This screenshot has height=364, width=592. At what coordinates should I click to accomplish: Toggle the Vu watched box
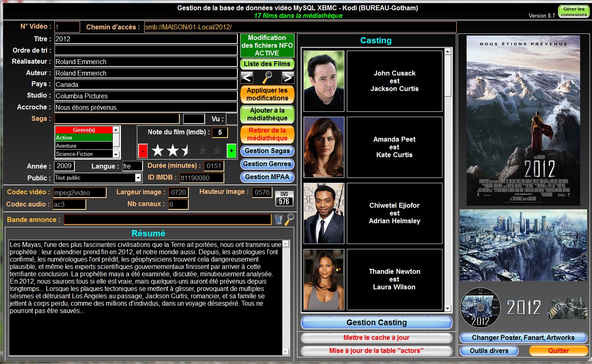click(232, 119)
